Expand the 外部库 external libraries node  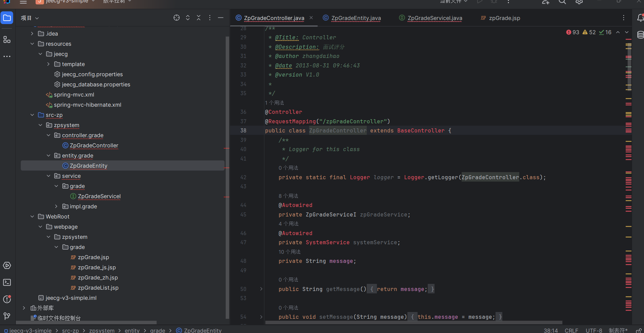click(24, 308)
